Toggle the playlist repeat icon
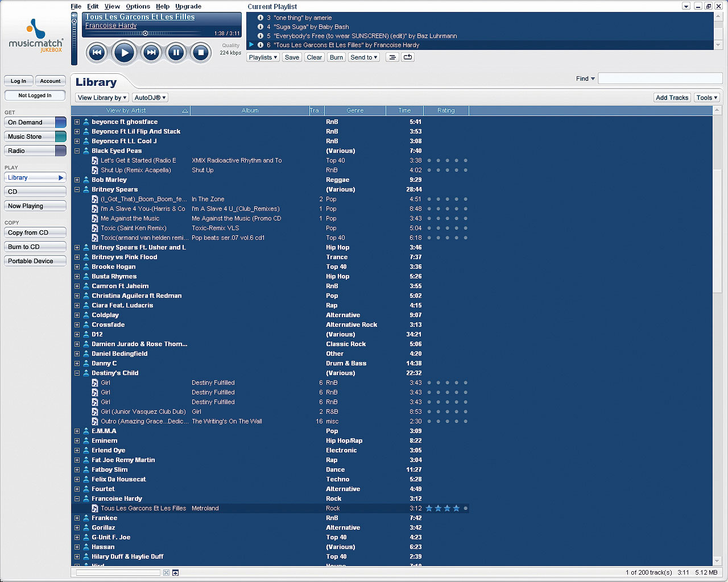 [x=408, y=57]
